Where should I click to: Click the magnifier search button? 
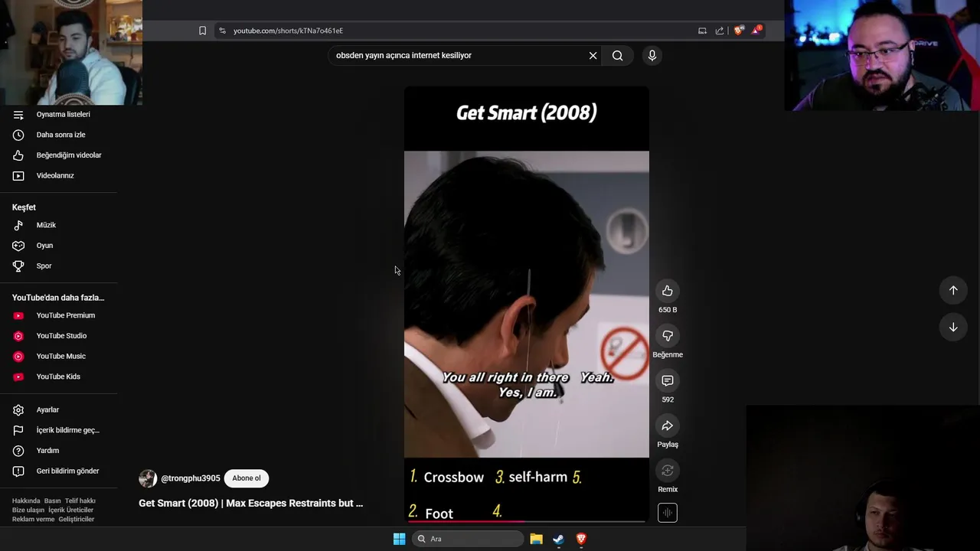[x=618, y=55]
